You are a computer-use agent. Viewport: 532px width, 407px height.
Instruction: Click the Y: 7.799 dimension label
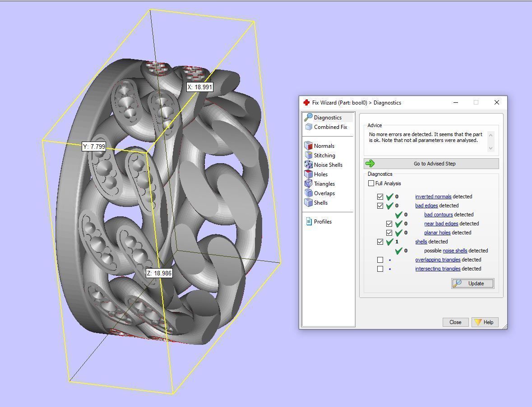point(94,146)
